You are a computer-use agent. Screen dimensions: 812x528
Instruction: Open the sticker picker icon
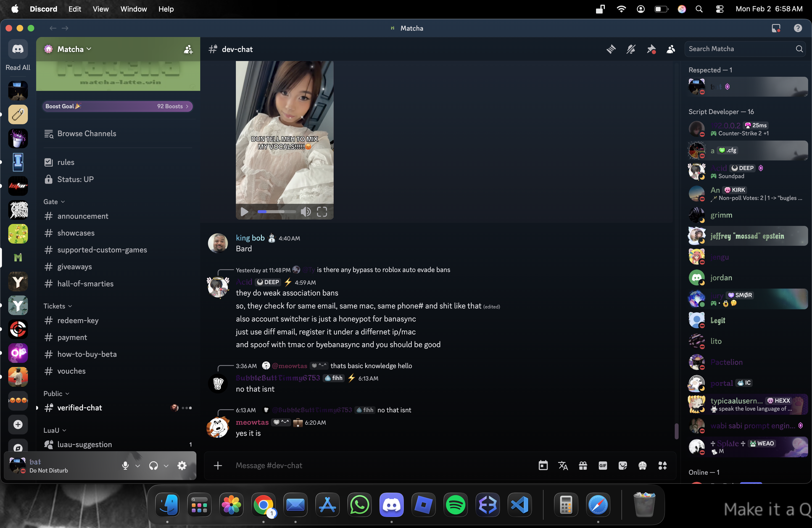(623, 465)
